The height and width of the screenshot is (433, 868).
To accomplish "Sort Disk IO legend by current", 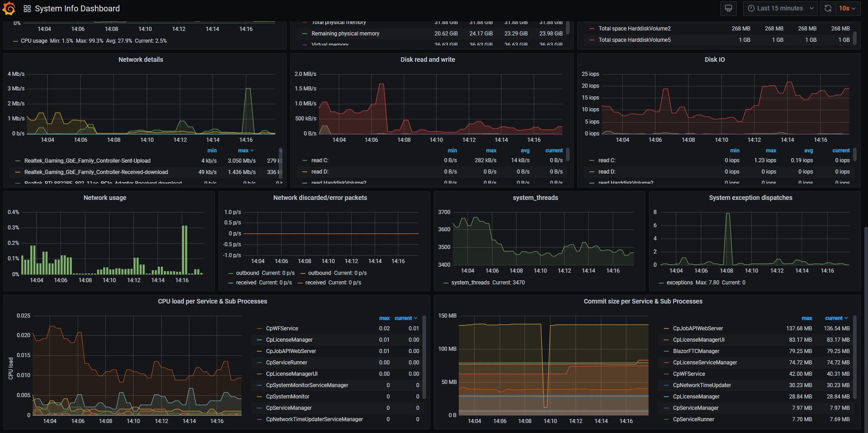I will pos(841,150).
